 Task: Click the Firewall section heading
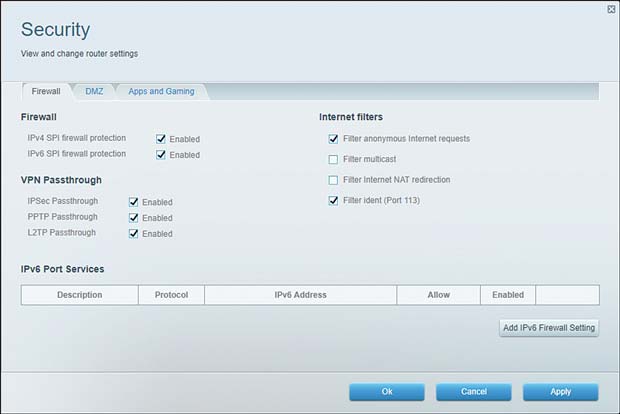[39, 117]
